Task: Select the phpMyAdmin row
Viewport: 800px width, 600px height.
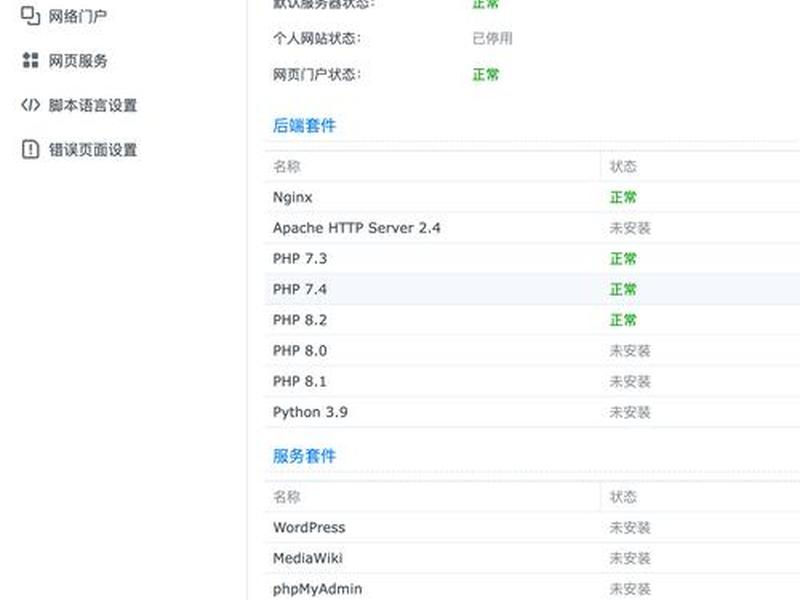Action: pos(532,589)
